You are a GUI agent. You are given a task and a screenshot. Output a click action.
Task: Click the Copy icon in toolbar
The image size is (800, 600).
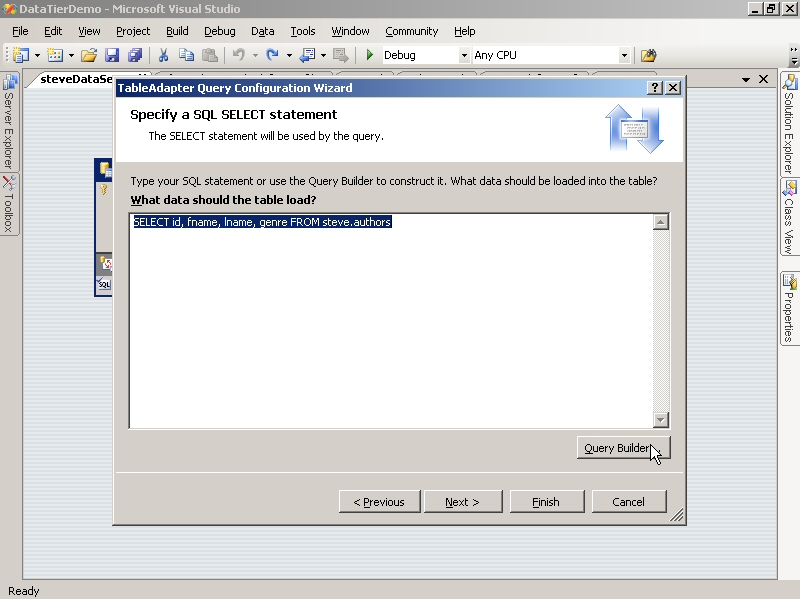tap(187, 55)
